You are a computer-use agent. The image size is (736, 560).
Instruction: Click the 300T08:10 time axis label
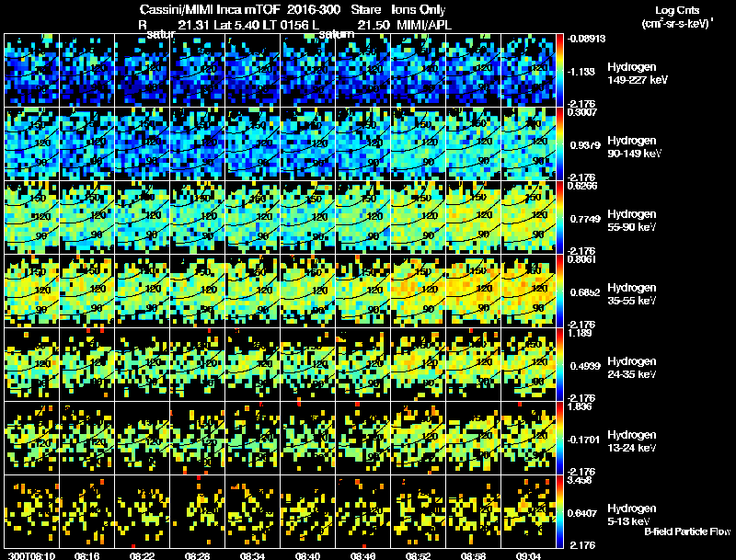tap(31, 555)
